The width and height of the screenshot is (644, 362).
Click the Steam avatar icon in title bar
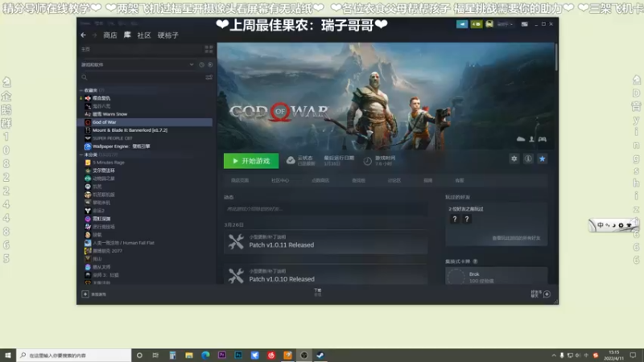[489, 24]
